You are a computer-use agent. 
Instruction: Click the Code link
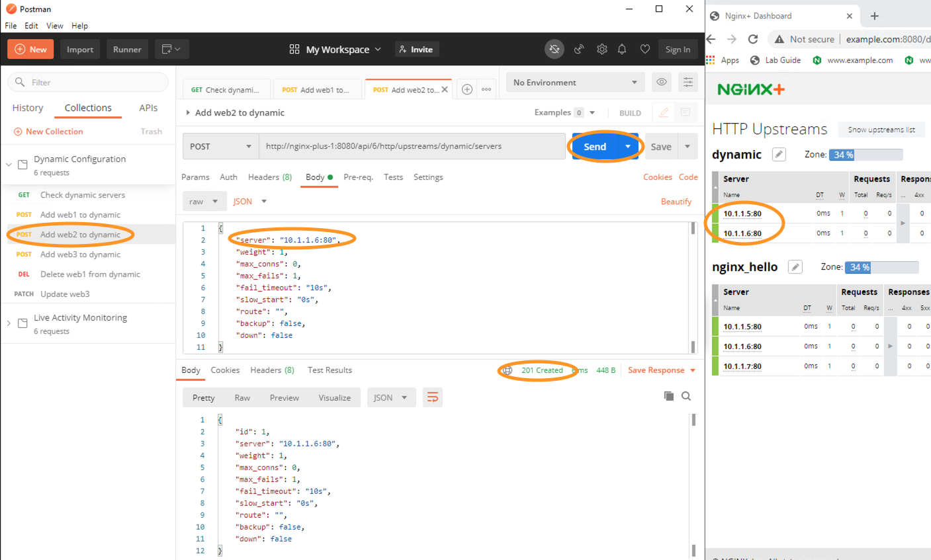click(x=688, y=177)
